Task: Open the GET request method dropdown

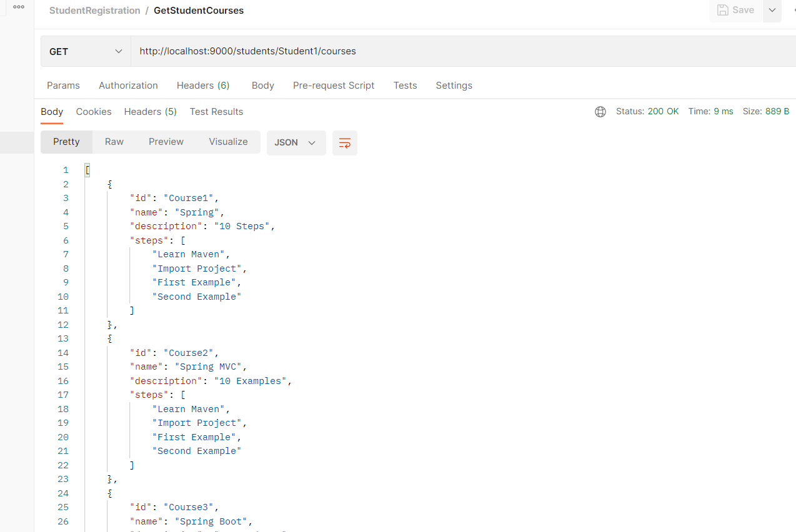Action: [x=86, y=51]
